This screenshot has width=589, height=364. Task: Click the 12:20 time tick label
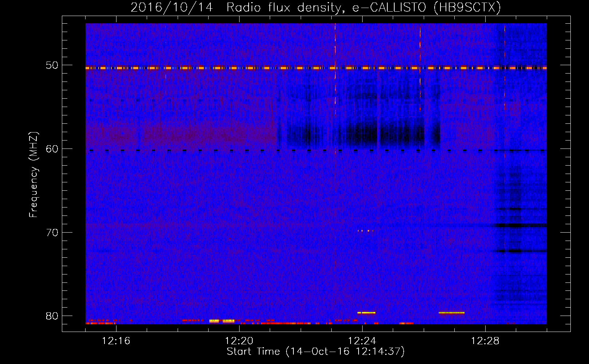coord(239,341)
